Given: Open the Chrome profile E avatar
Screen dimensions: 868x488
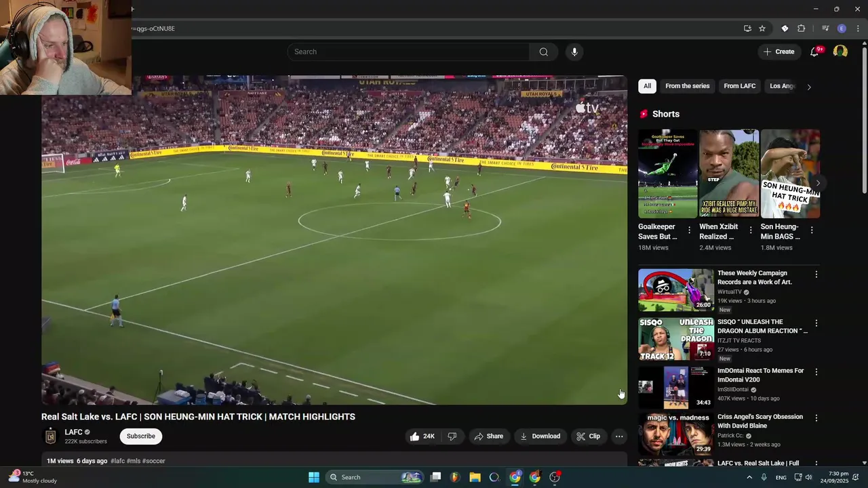Looking at the screenshot, I should click(842, 28).
